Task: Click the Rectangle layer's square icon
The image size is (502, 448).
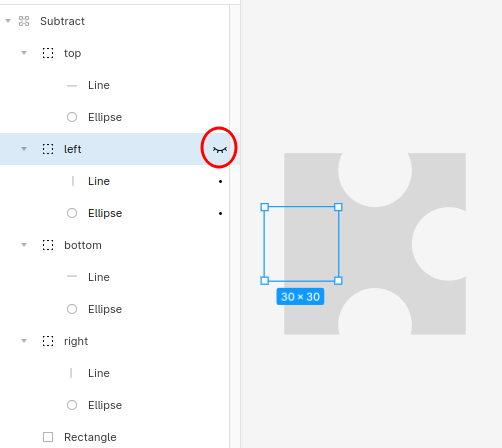Action: [48, 437]
